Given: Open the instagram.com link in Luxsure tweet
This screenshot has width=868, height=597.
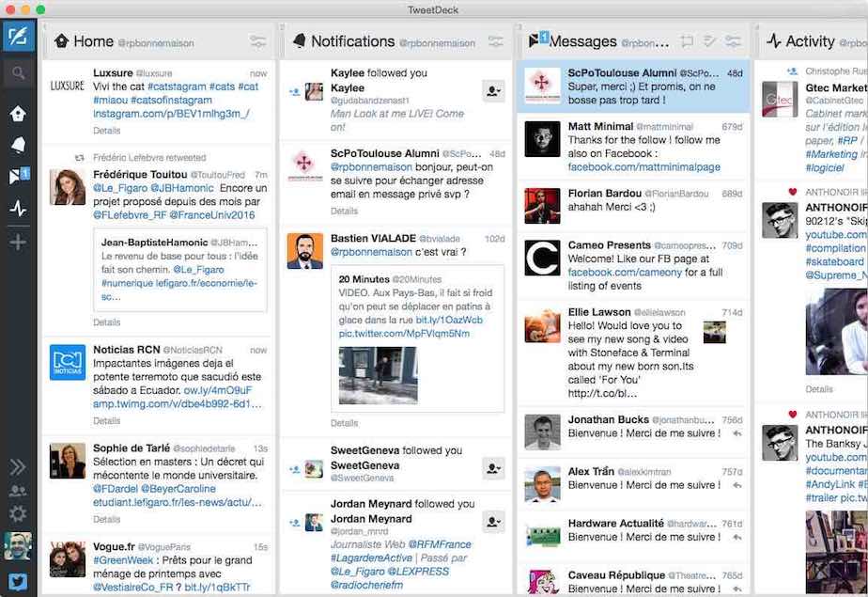Looking at the screenshot, I should pyautogui.click(x=172, y=114).
